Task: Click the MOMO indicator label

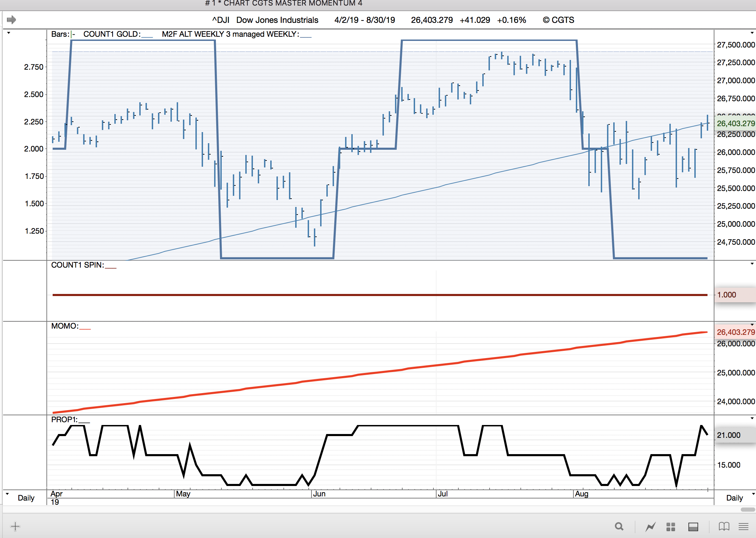Action: [65, 326]
